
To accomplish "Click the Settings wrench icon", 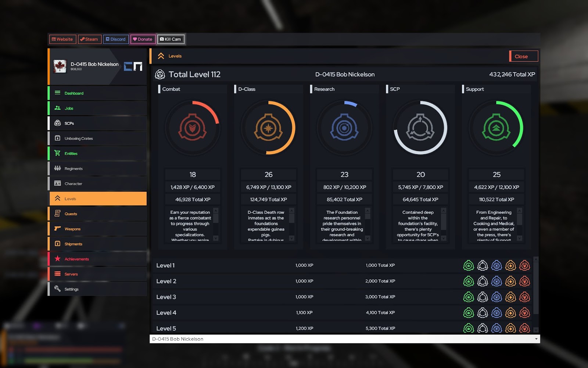I will [x=58, y=289].
